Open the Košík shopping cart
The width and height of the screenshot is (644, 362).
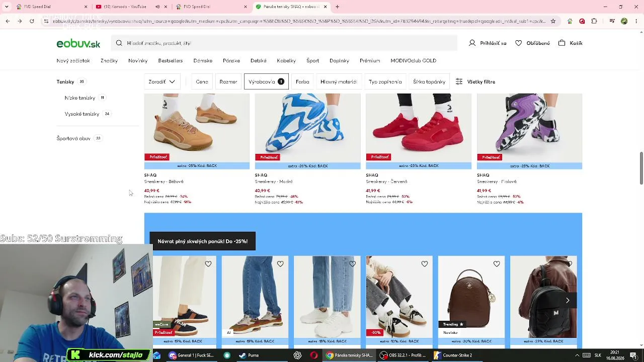pyautogui.click(x=571, y=43)
